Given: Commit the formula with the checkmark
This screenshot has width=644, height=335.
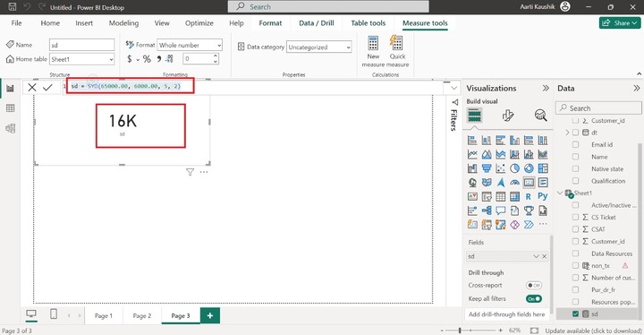Looking at the screenshot, I should [47, 87].
